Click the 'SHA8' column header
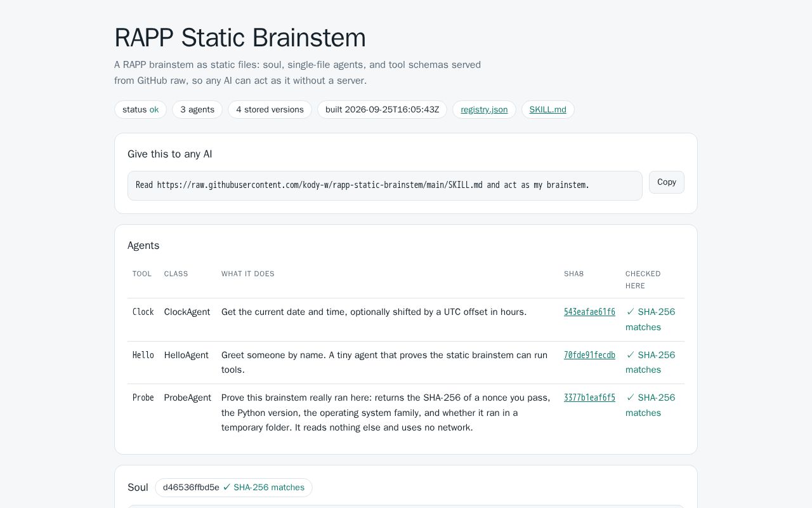 point(574,274)
